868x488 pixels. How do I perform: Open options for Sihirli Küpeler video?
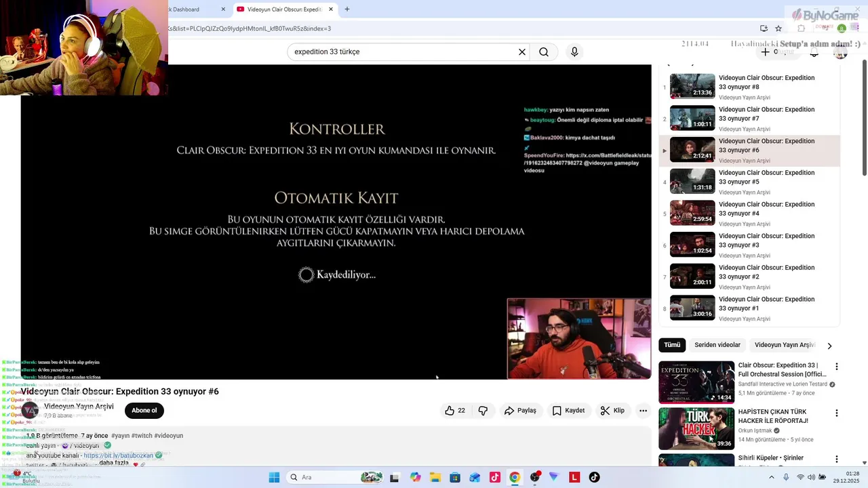(x=836, y=459)
